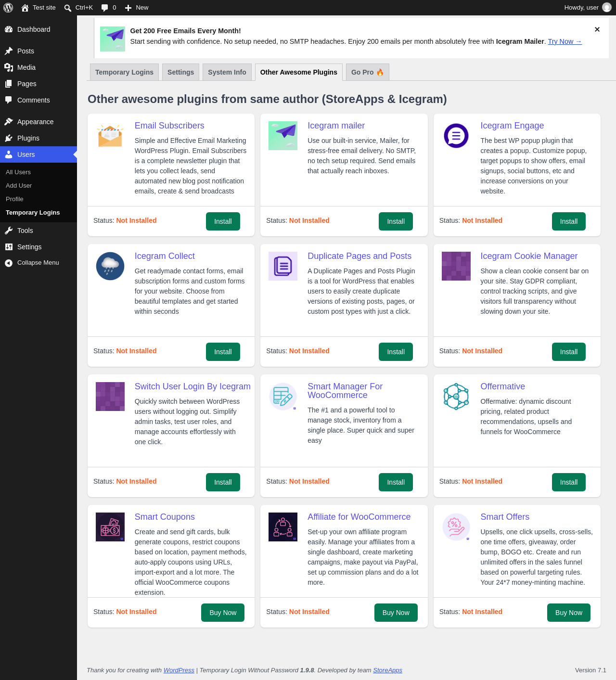
Task: Click Buy Now for Smart Coupons
Action: [x=223, y=613]
